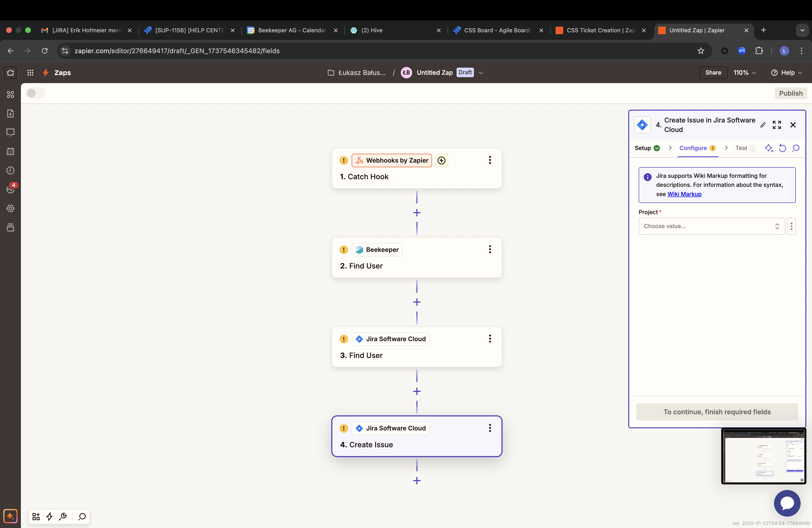Open the sidebar zap history clock icon

pos(11,170)
